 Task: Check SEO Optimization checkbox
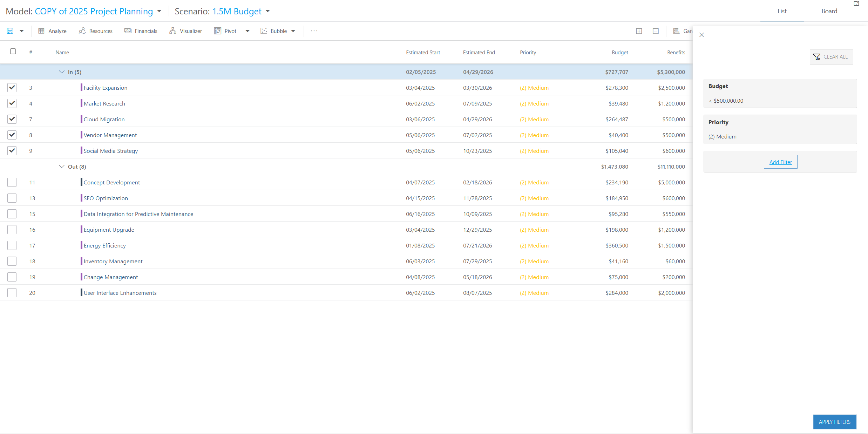12,198
